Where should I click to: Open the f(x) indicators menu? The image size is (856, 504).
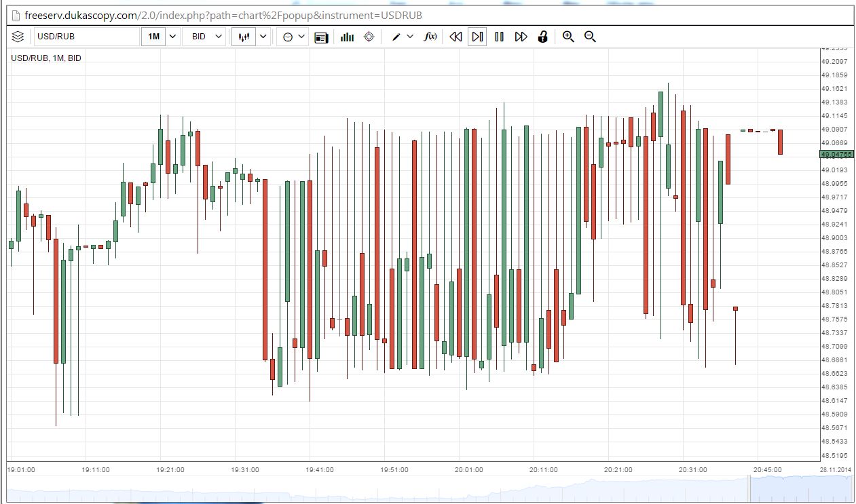click(x=430, y=37)
